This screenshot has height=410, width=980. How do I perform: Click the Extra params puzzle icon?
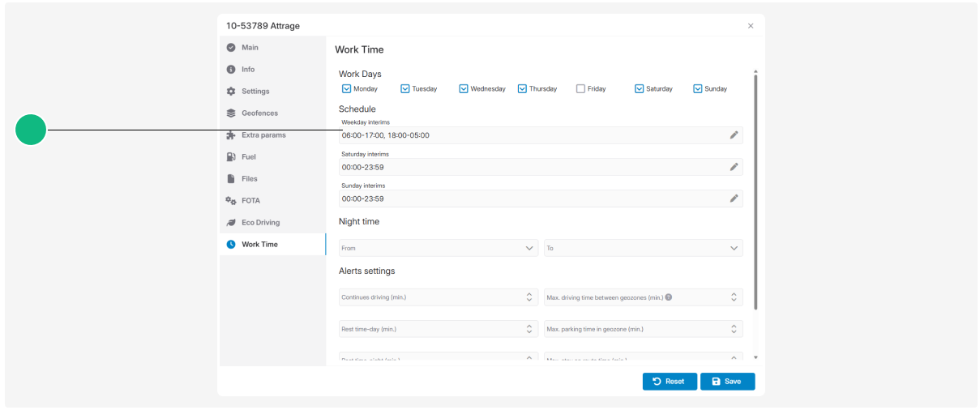(231, 135)
